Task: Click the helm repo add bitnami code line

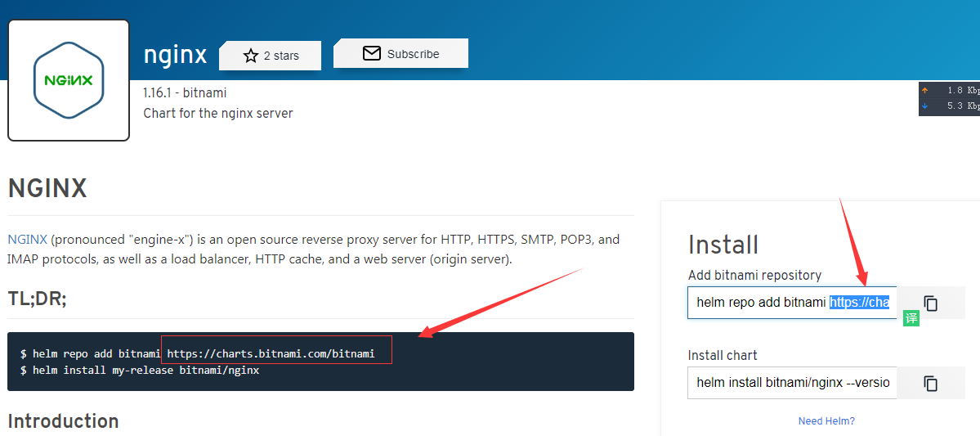Action: pyautogui.click(x=198, y=354)
